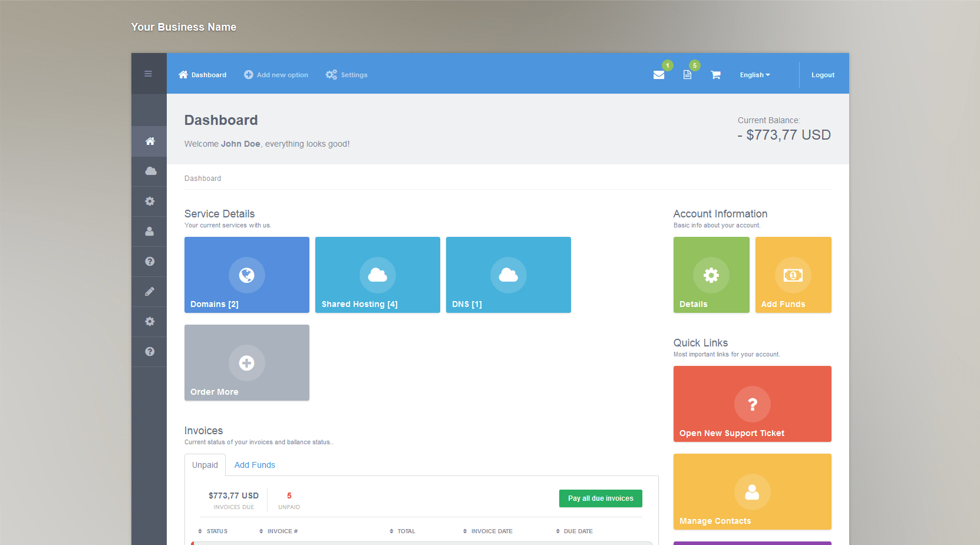Sort invoices by TOTAL column
Screen dimensions: 980x545
pos(402,531)
